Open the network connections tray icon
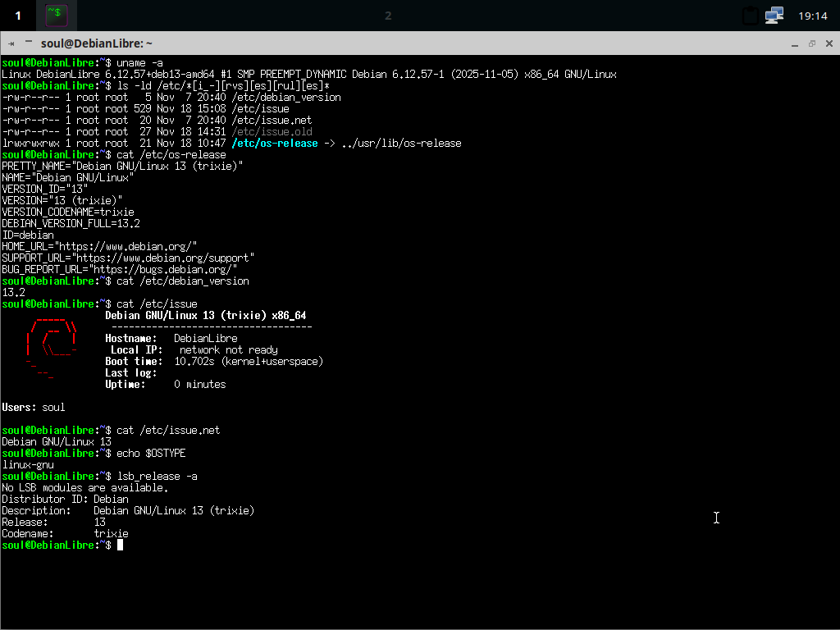The image size is (840, 630). click(x=774, y=16)
